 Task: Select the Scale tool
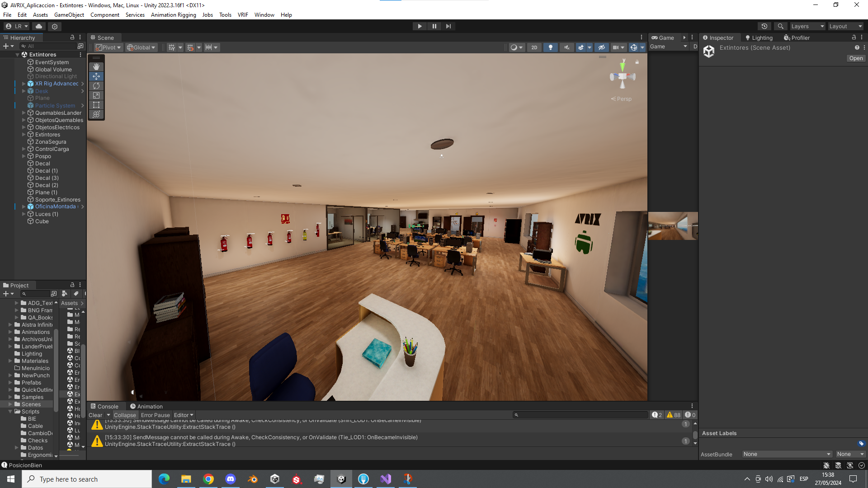pos(96,95)
